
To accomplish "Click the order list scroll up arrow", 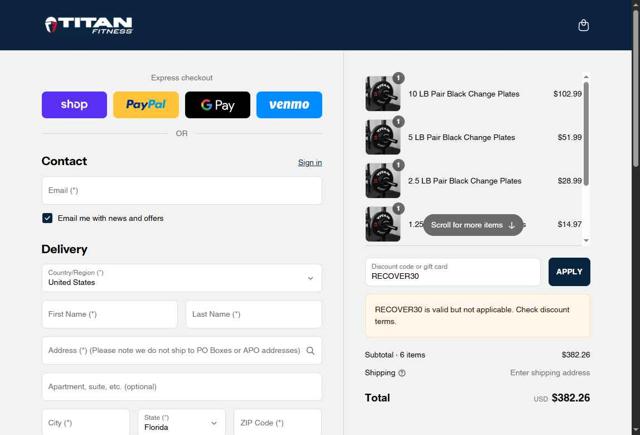I will coord(586,77).
